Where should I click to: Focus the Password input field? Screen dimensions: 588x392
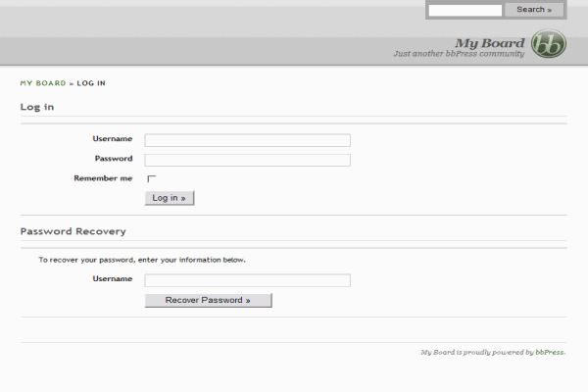click(x=247, y=160)
